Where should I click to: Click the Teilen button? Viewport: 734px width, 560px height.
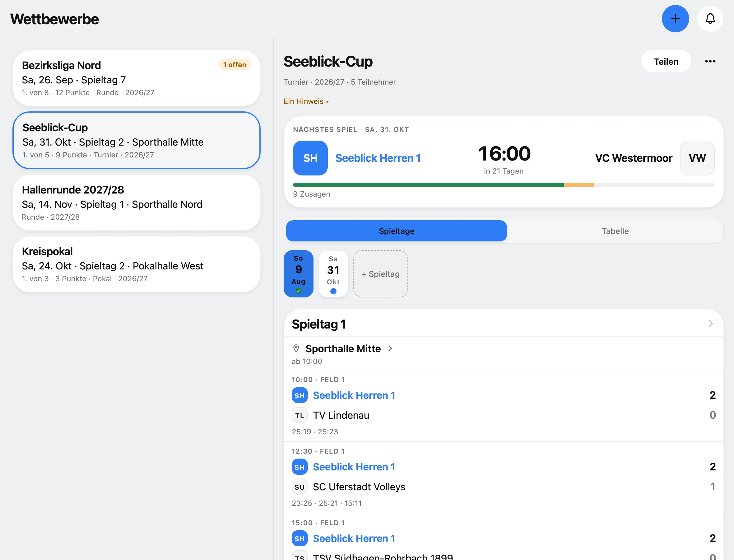coord(666,61)
